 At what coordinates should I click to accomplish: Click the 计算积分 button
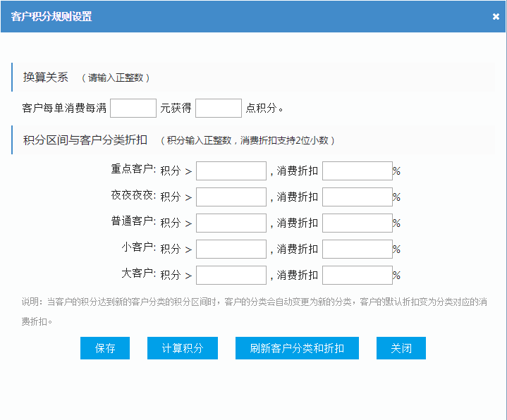point(183,348)
